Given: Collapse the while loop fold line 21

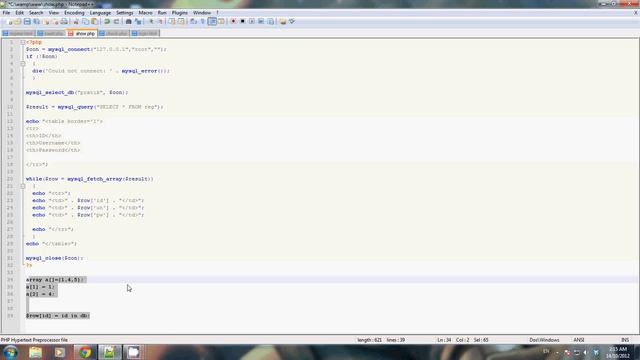Looking at the screenshot, I should click(x=23, y=186).
